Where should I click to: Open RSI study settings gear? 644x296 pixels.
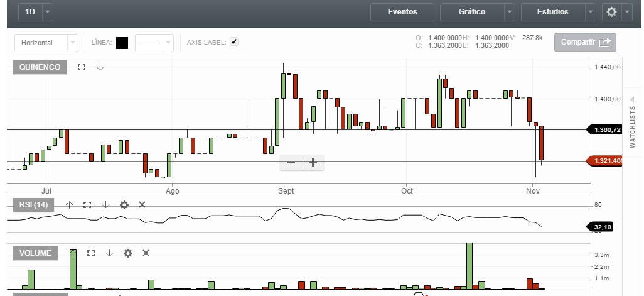[124, 204]
